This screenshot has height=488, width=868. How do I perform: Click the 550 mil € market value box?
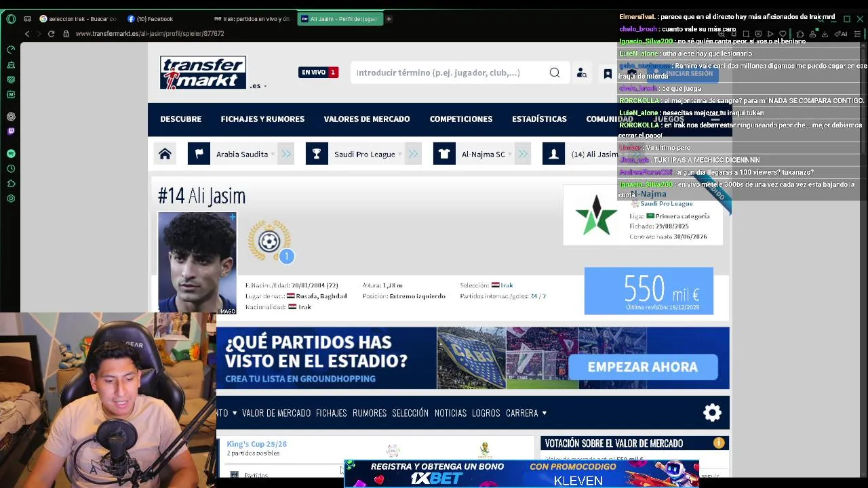tap(649, 291)
